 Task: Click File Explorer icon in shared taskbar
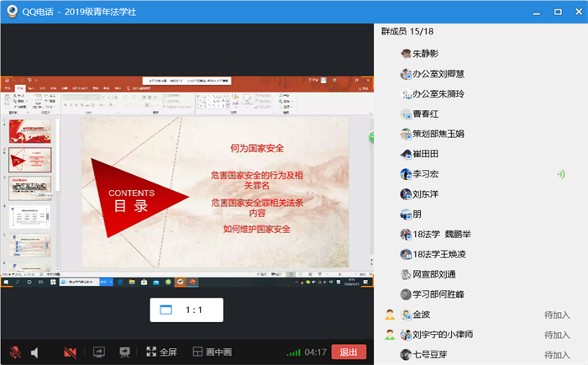tap(132, 282)
